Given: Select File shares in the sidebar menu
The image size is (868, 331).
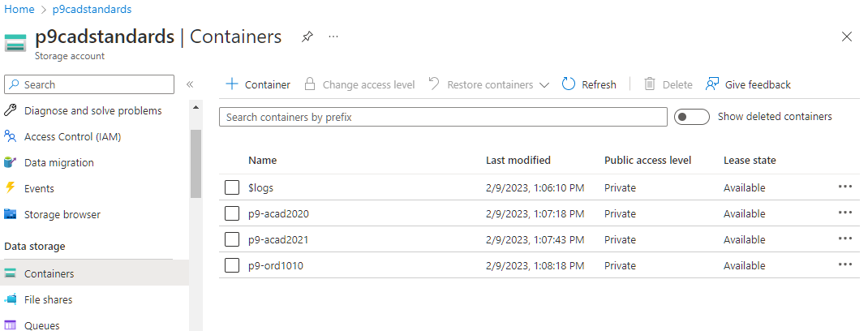Looking at the screenshot, I should point(48,299).
